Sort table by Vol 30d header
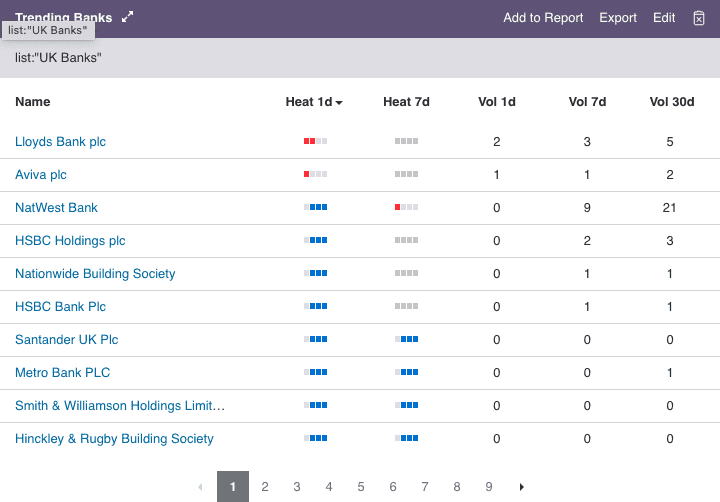Viewport: 720px width, 502px height. pyautogui.click(x=672, y=102)
